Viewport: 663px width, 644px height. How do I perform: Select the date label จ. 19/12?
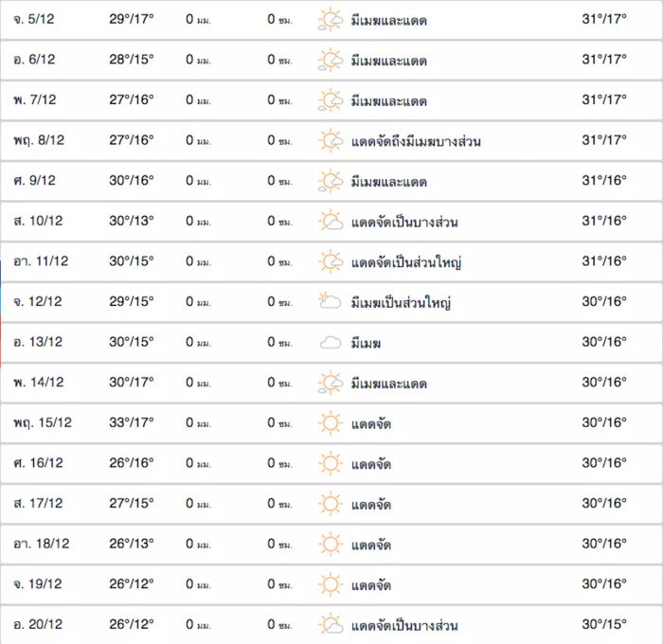38,584
